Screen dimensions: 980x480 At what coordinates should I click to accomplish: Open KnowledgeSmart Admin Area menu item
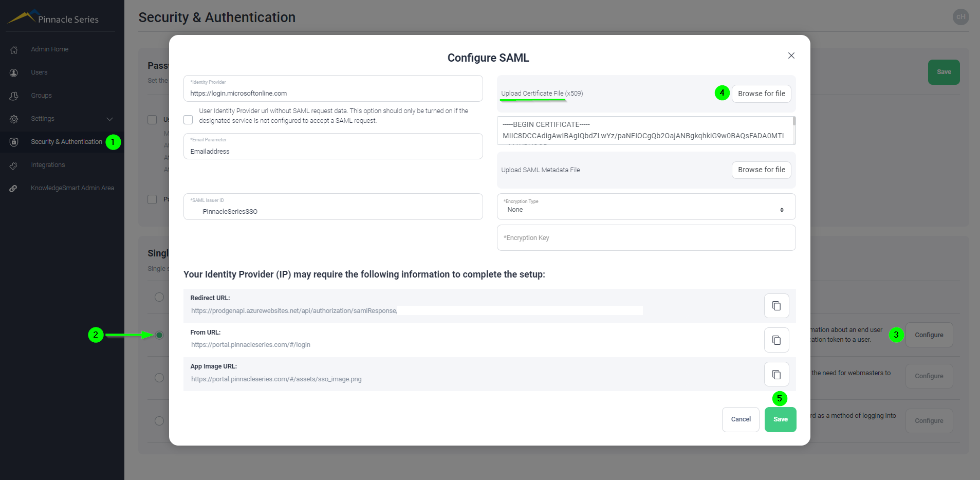(x=72, y=188)
